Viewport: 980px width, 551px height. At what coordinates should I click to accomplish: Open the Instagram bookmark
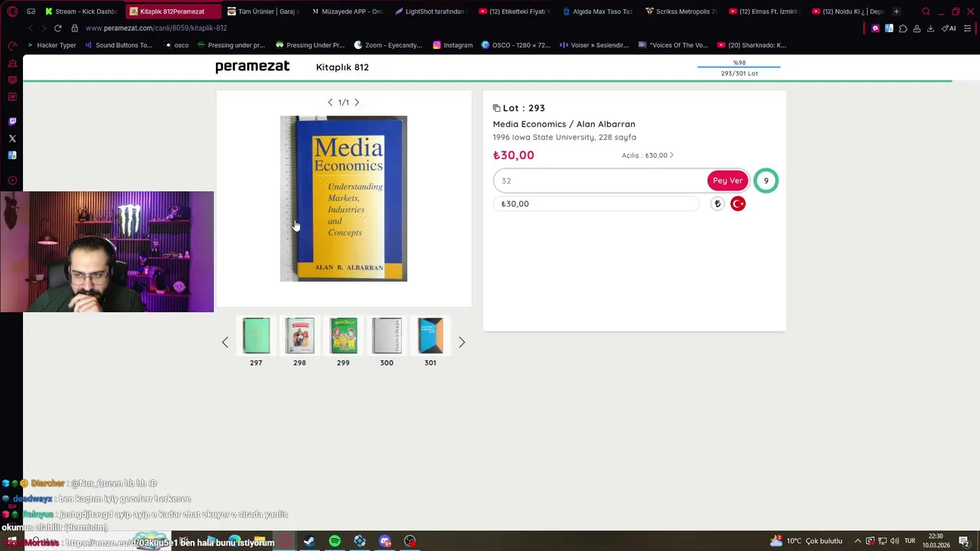(x=452, y=45)
